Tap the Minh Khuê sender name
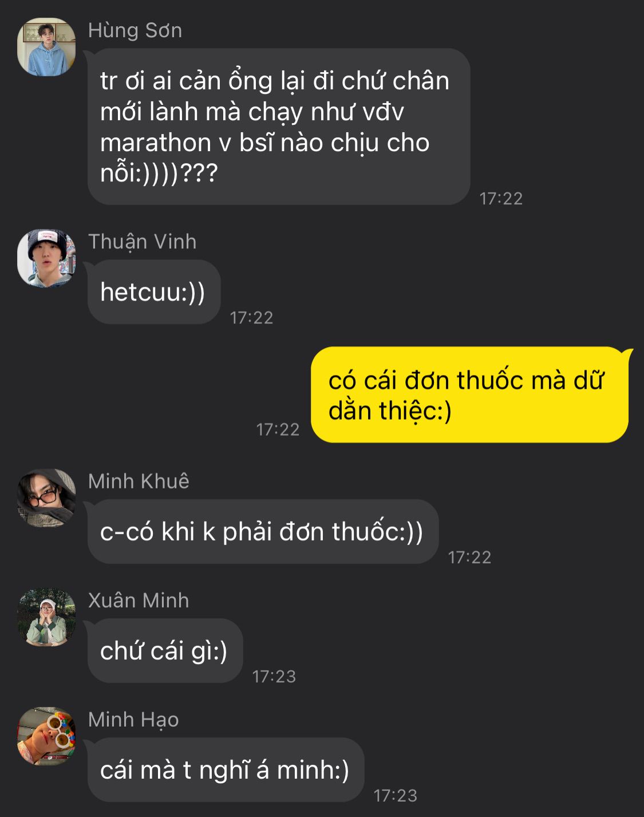The width and height of the screenshot is (644, 817). (x=139, y=481)
